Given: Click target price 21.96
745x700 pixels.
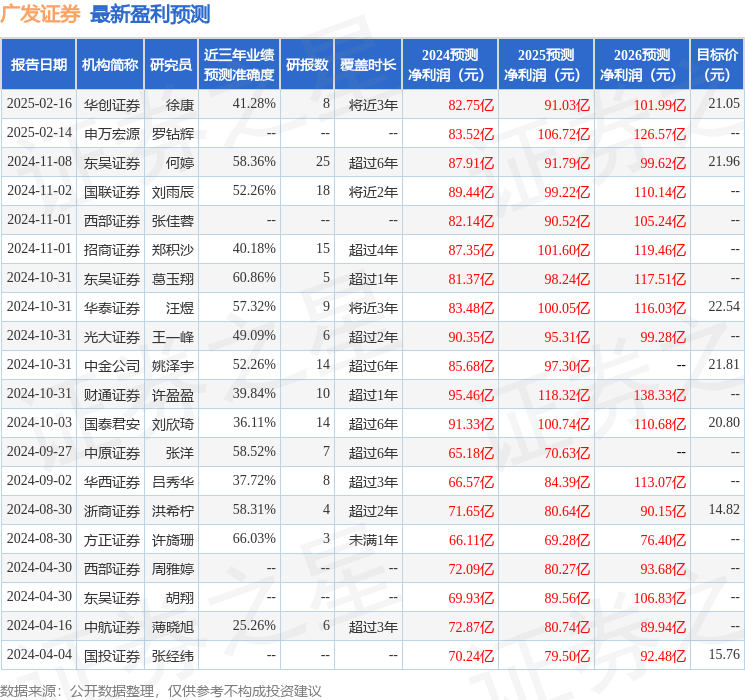Looking at the screenshot, I should (x=724, y=162).
